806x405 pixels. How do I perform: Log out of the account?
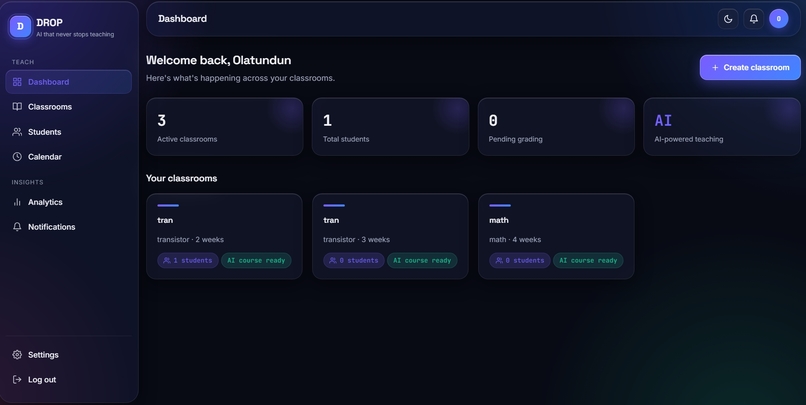68,379
